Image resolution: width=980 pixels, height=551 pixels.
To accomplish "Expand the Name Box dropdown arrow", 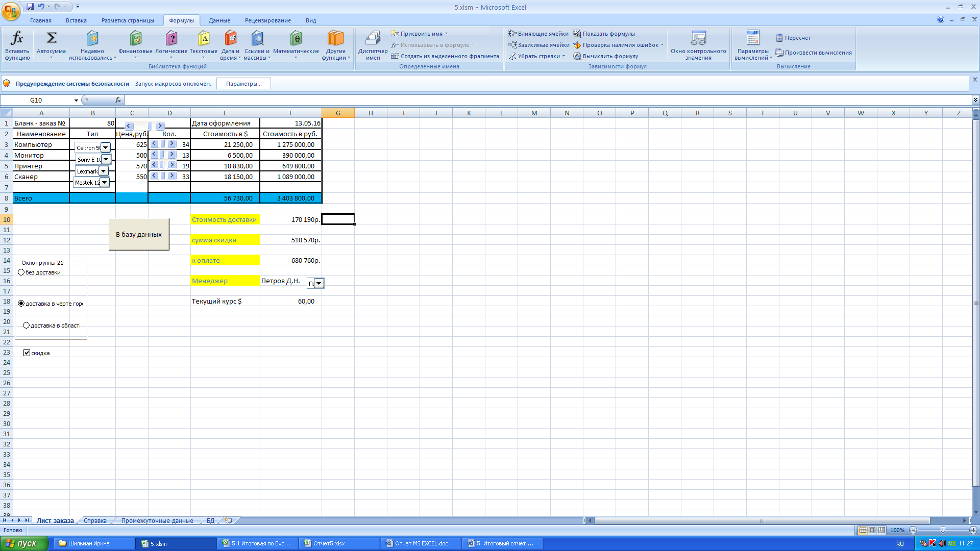I will [76, 101].
